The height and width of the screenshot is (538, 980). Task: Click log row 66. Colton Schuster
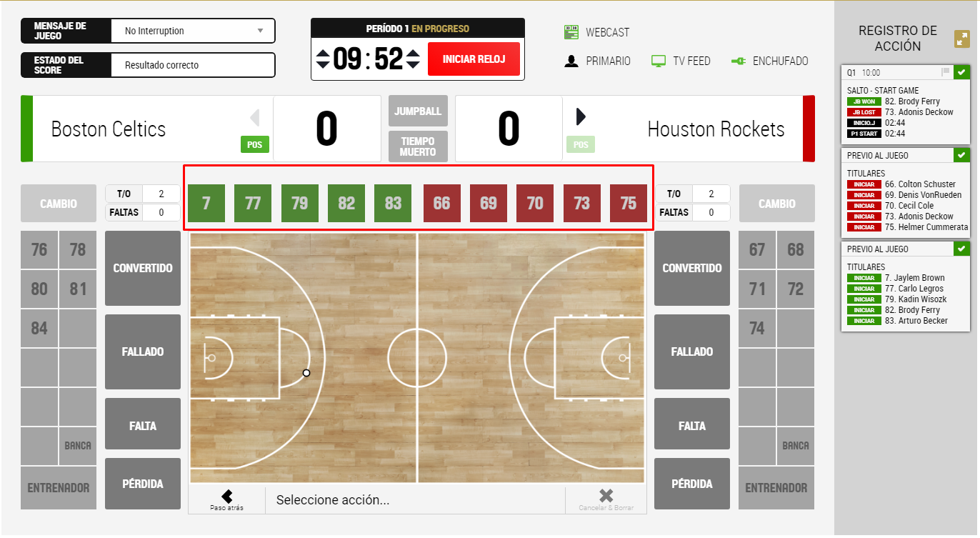tap(908, 184)
